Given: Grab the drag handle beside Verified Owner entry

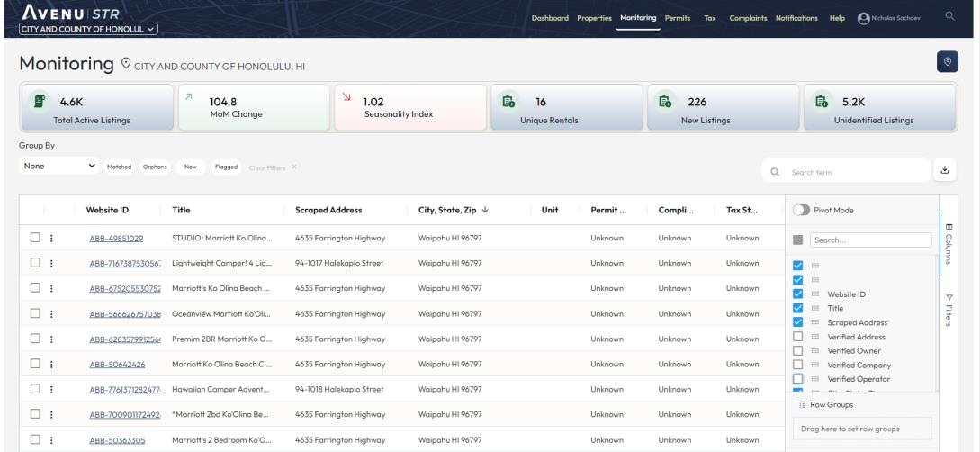Looking at the screenshot, I should pos(815,351).
